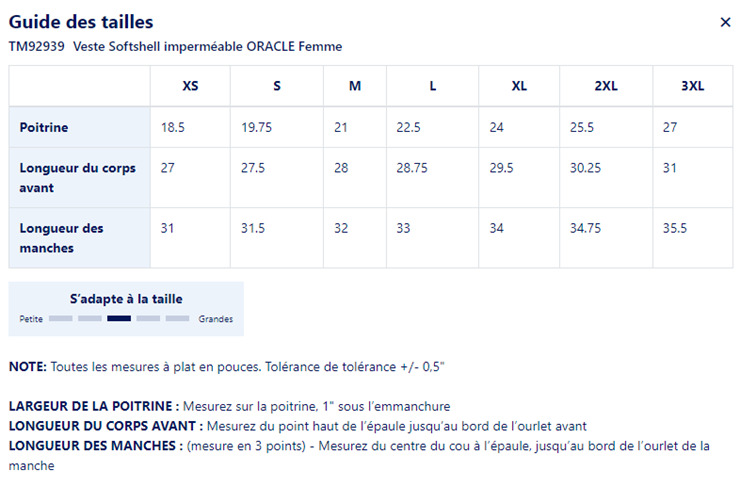Click the product code TM92939

tap(36, 46)
